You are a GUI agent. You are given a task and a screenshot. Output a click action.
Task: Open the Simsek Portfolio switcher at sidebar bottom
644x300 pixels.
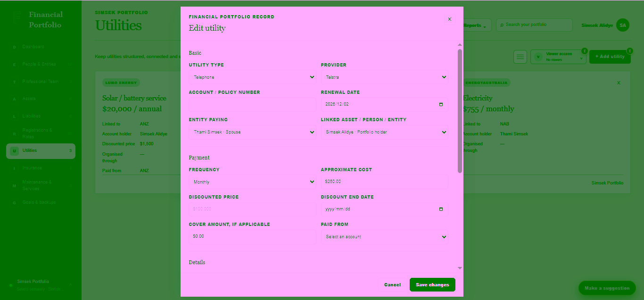click(x=41, y=285)
